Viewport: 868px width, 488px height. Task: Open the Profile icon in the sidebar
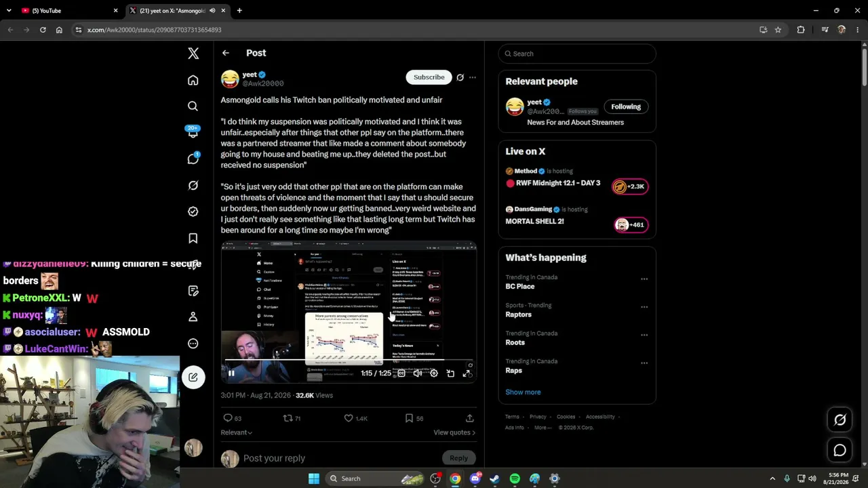tap(193, 317)
